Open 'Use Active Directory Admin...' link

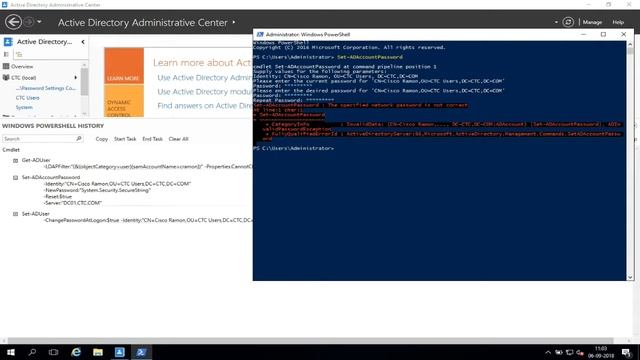[x=204, y=78]
